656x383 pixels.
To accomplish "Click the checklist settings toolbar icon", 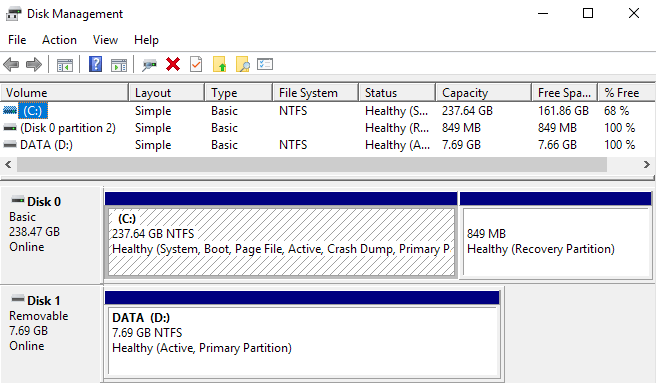I will (265, 64).
